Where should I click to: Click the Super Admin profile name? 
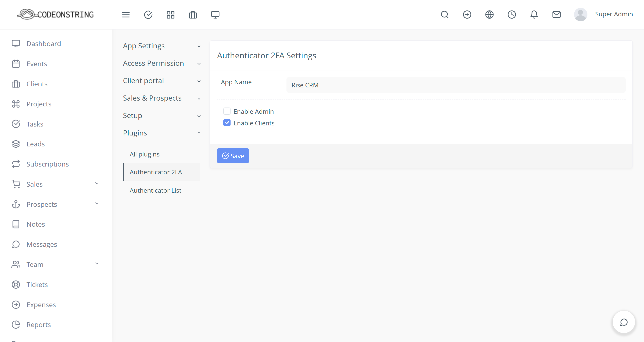(x=614, y=14)
